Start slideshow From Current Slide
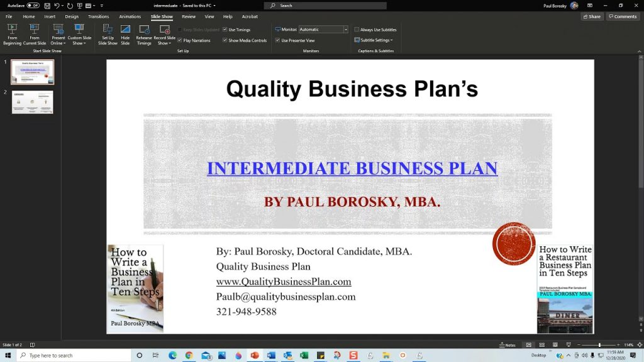 (x=35, y=35)
